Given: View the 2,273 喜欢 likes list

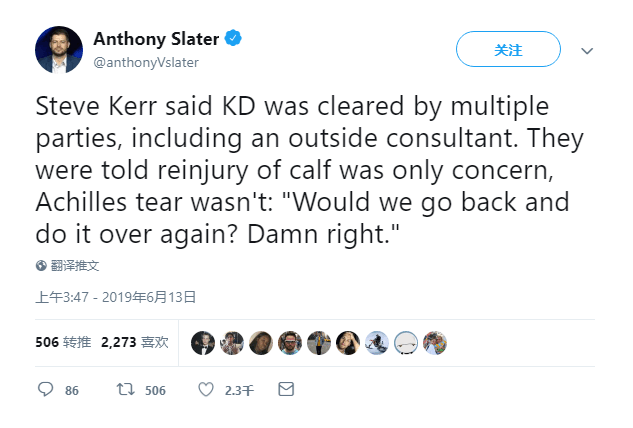Looking at the screenshot, I should coord(134,342).
